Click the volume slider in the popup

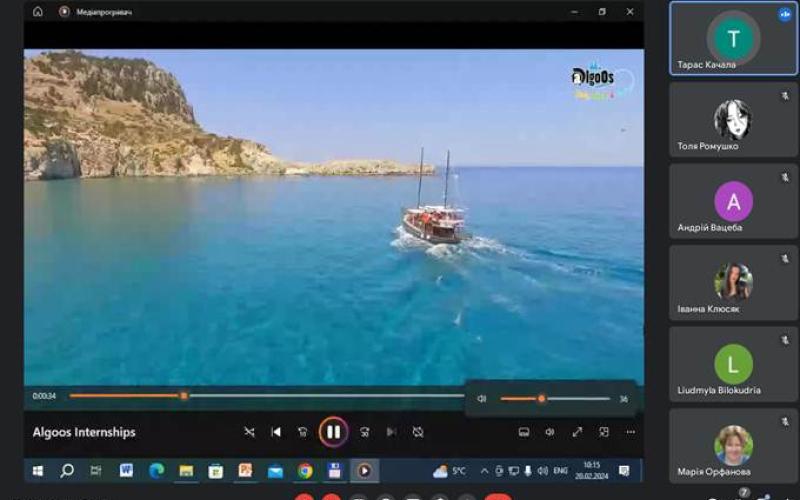click(x=555, y=398)
